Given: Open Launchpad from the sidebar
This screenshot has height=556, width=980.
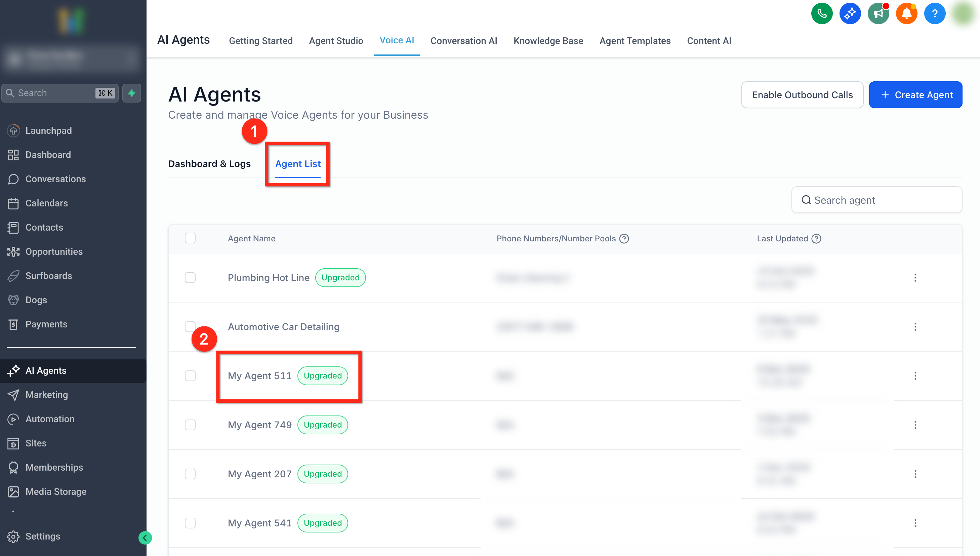Looking at the screenshot, I should coord(48,130).
